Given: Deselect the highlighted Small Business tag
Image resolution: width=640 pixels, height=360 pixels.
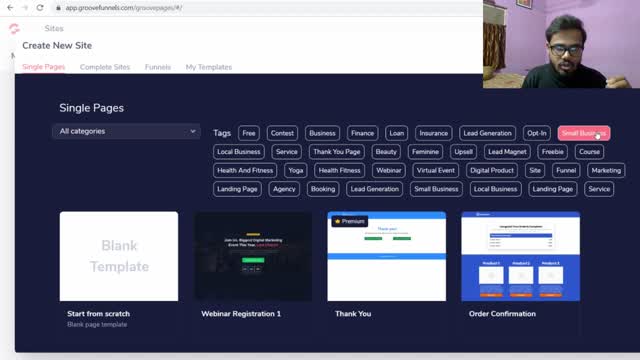Looking at the screenshot, I should (x=584, y=133).
